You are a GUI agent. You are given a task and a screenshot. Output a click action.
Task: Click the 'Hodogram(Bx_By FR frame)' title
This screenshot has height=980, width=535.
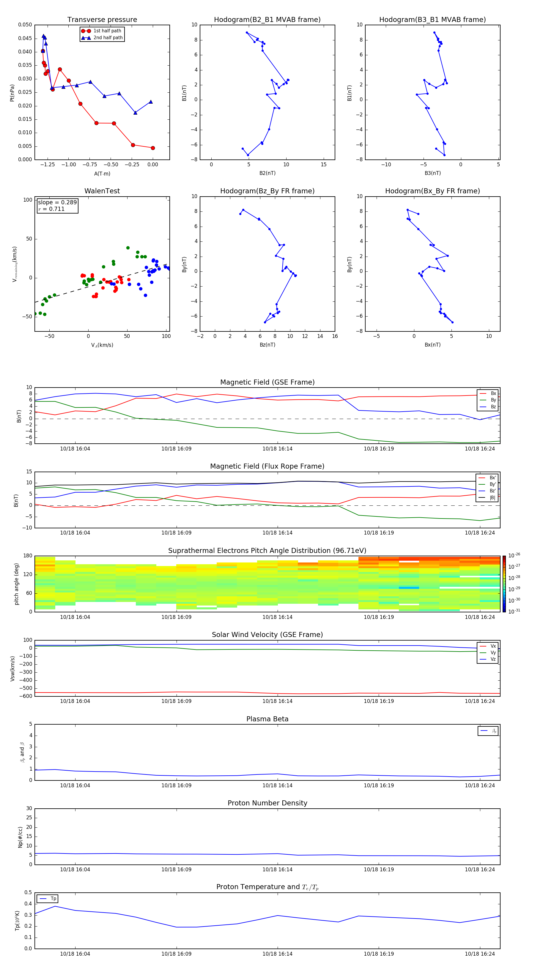coord(432,191)
